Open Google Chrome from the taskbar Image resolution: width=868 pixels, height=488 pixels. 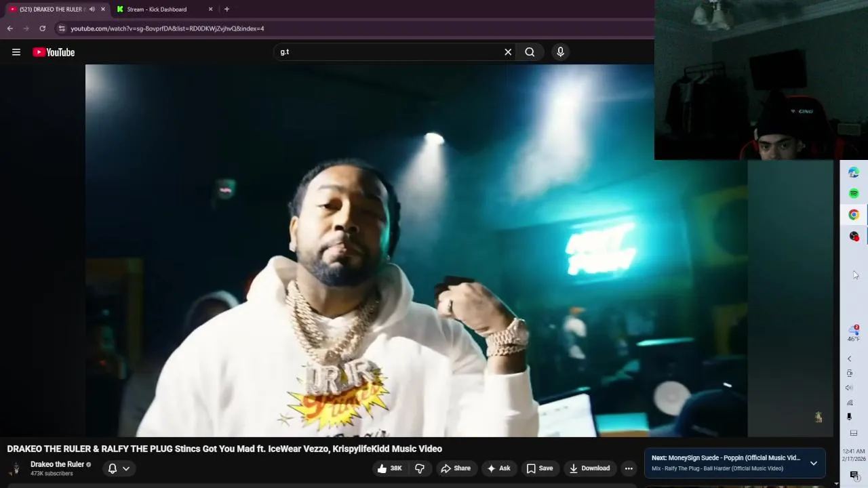pos(854,215)
